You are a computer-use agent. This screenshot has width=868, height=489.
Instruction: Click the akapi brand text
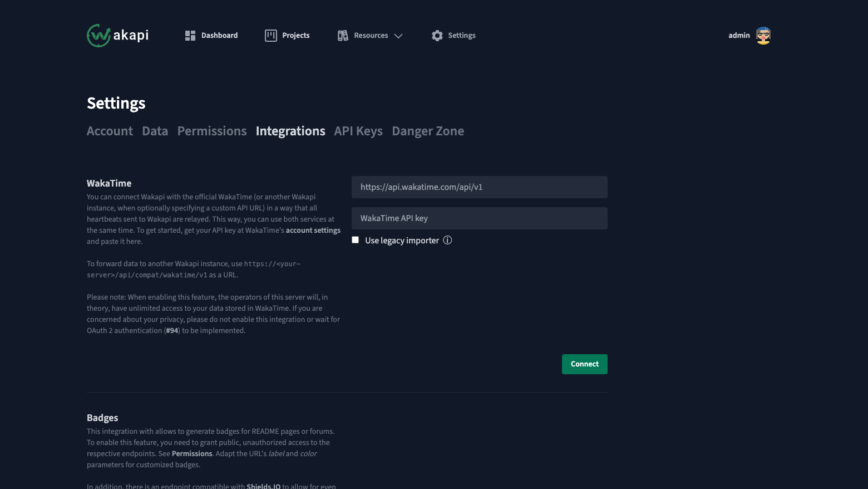[x=131, y=35]
